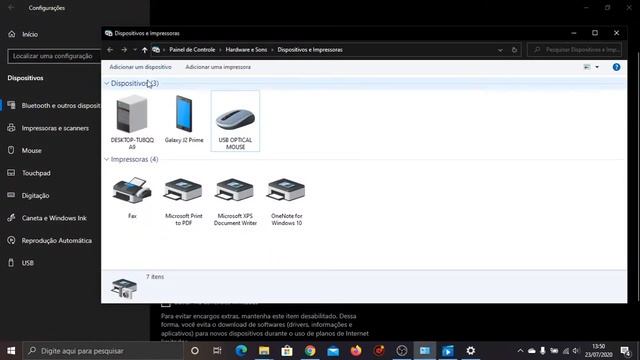Select the USB OPTICAL MOUSE device
640x360 pixels.
[235, 121]
